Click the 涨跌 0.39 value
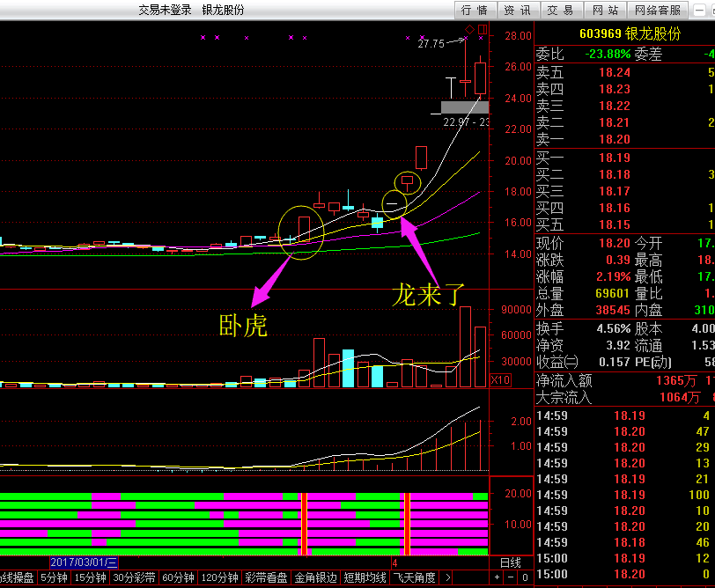Screen dimensions: 715x588 (x=618, y=261)
